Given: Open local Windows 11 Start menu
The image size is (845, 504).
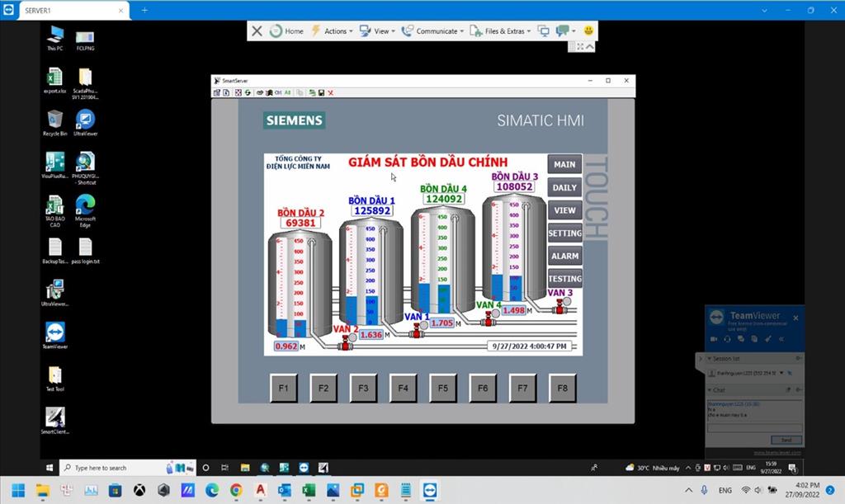Looking at the screenshot, I should click(18, 490).
